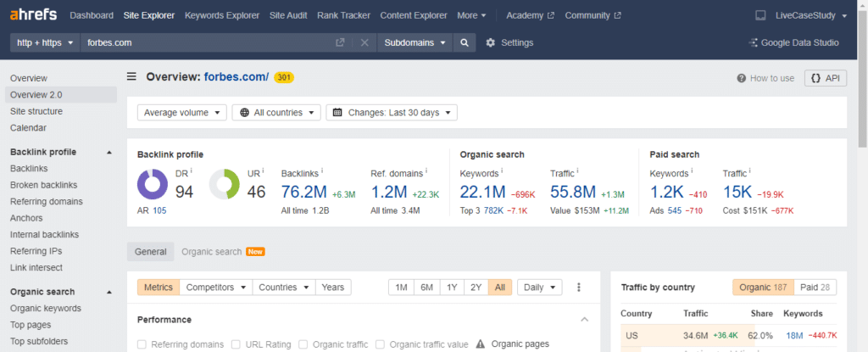Viewport: 868px width, 352px height.
Task: Click Organic search Traffic info icon
Action: [x=577, y=170]
